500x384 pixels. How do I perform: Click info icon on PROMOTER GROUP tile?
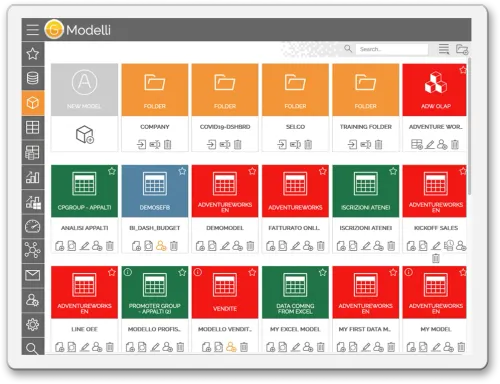[x=128, y=272]
